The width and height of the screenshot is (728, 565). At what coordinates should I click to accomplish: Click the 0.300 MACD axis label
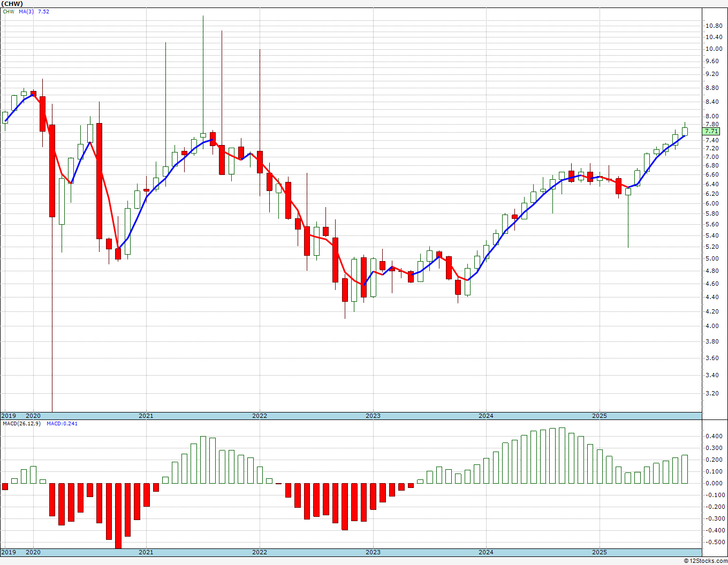click(714, 448)
